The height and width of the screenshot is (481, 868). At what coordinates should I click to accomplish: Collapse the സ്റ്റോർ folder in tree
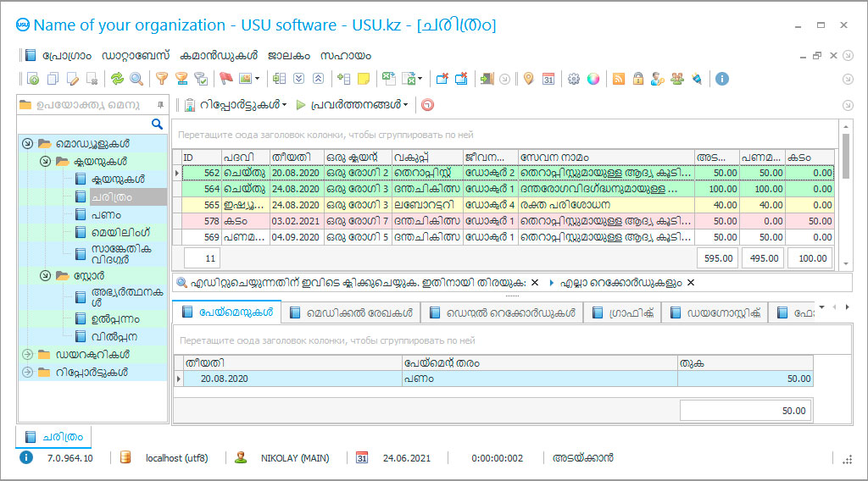click(44, 275)
